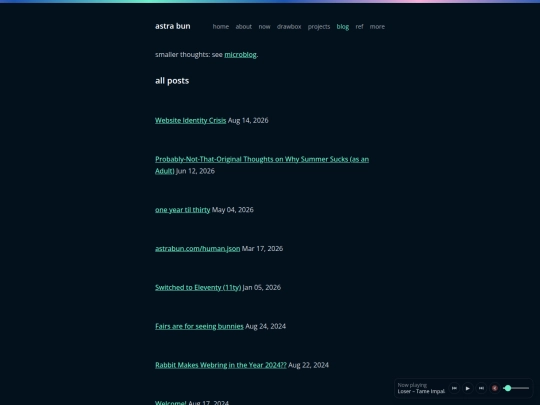Click the astra bun site title
Viewport: 540px width, 405px height.
173,26
